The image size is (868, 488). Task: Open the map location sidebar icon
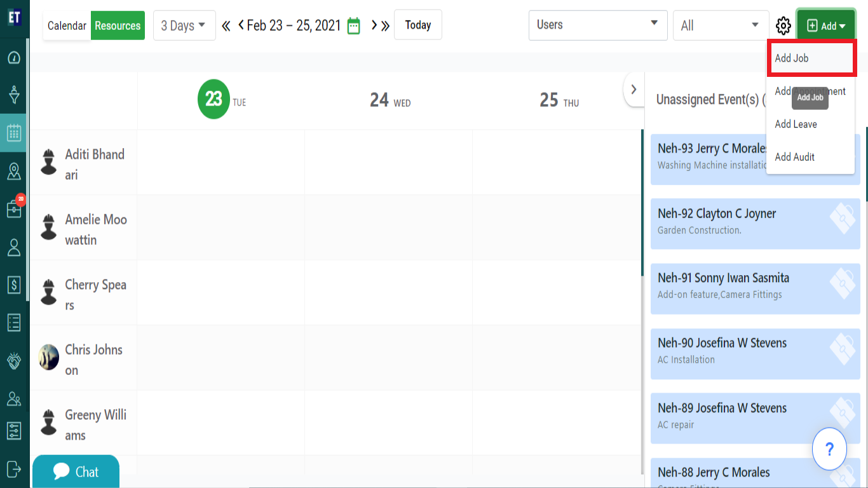(x=14, y=171)
